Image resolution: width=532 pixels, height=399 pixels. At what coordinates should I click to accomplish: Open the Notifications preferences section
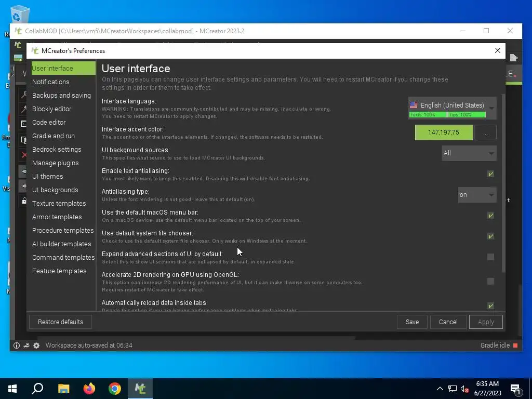50,82
